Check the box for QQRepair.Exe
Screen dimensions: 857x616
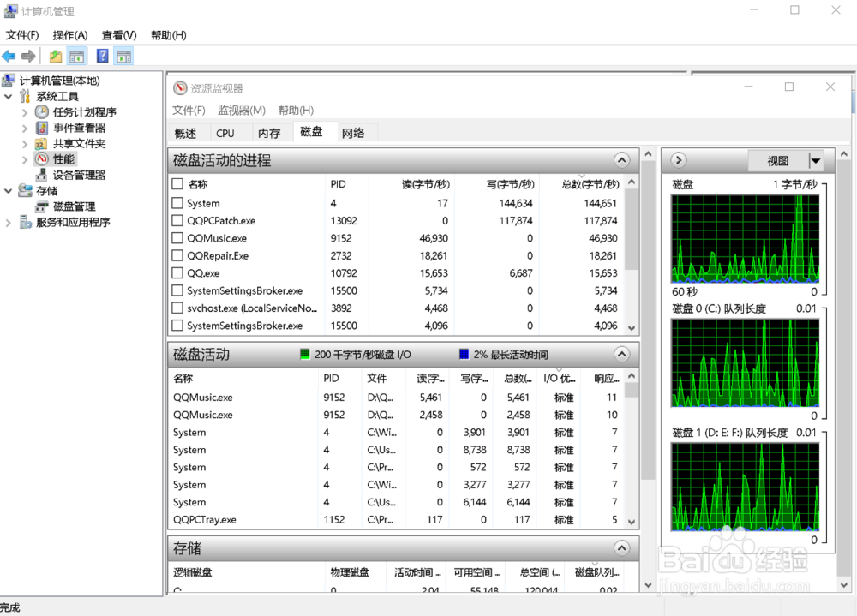(177, 255)
